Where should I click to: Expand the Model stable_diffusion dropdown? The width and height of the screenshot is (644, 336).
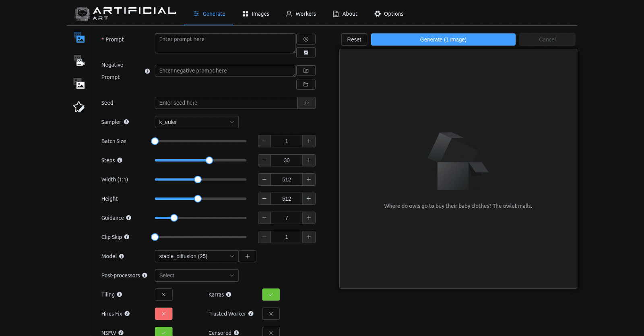coord(196,256)
